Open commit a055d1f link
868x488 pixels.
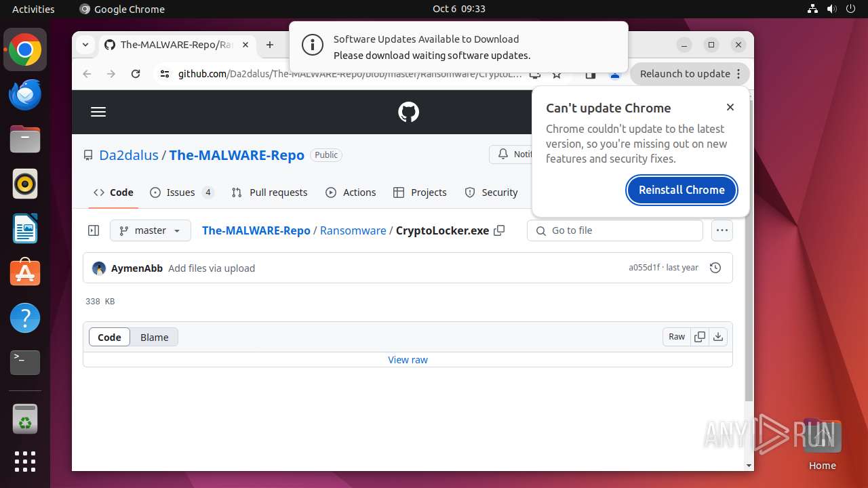[644, 268]
